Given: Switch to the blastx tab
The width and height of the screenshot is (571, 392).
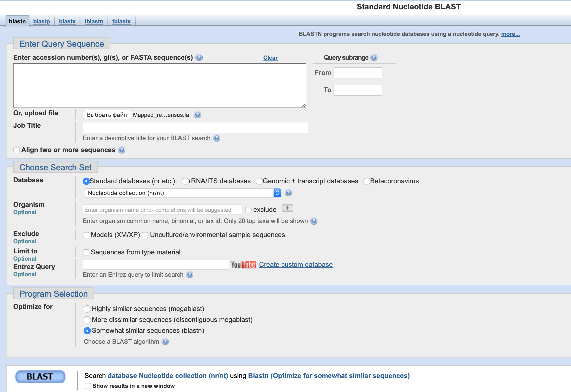Looking at the screenshot, I should click(x=67, y=21).
